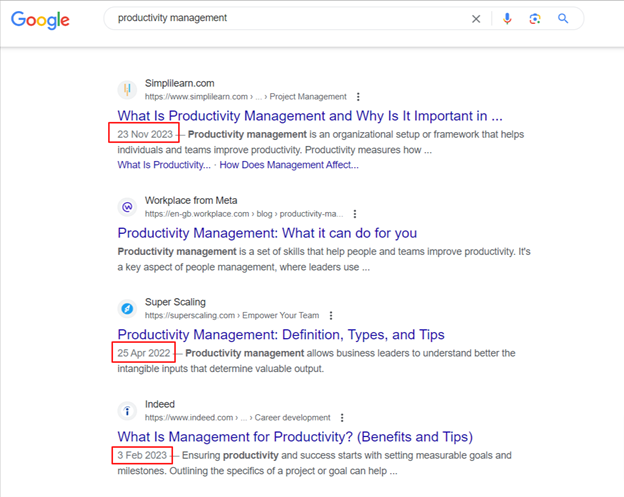Click the Google logo
Screen dimensions: 624x497
tap(40, 20)
